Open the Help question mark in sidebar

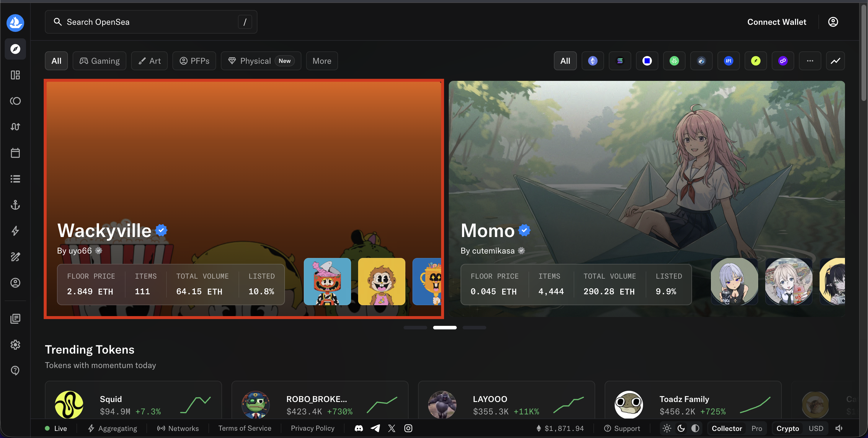(15, 370)
